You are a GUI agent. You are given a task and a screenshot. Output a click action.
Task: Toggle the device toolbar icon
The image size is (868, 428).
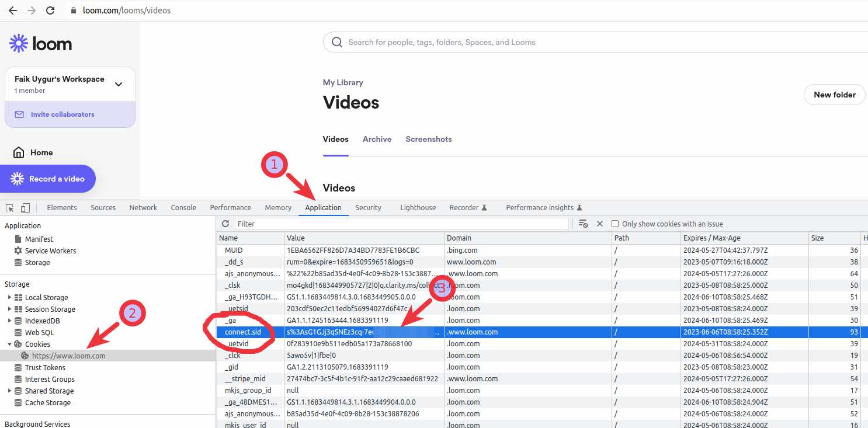(25, 208)
